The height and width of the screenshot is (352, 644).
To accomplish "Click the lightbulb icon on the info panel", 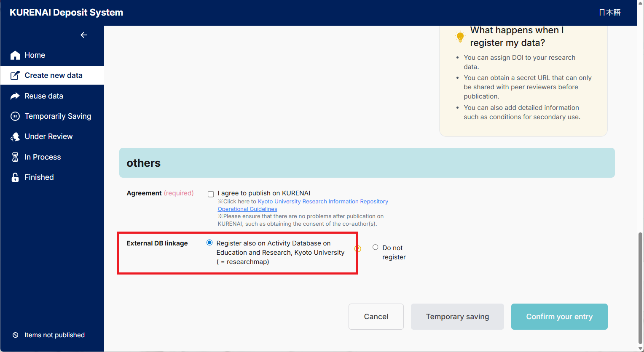I will point(460,37).
